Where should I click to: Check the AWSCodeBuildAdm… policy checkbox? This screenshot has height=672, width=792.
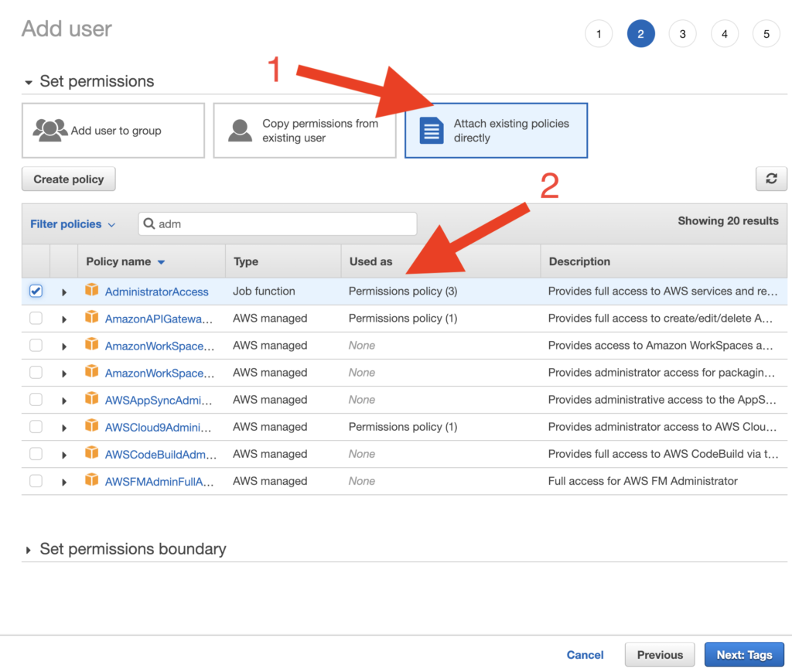click(36, 454)
